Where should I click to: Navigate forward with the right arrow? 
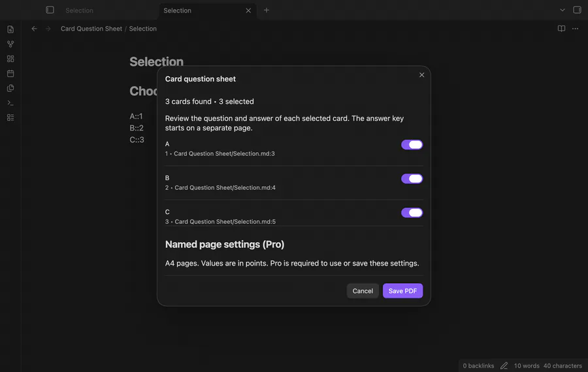pyautogui.click(x=48, y=29)
